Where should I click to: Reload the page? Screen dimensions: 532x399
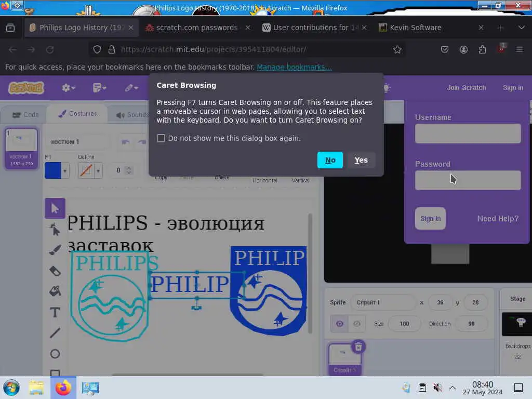50,49
